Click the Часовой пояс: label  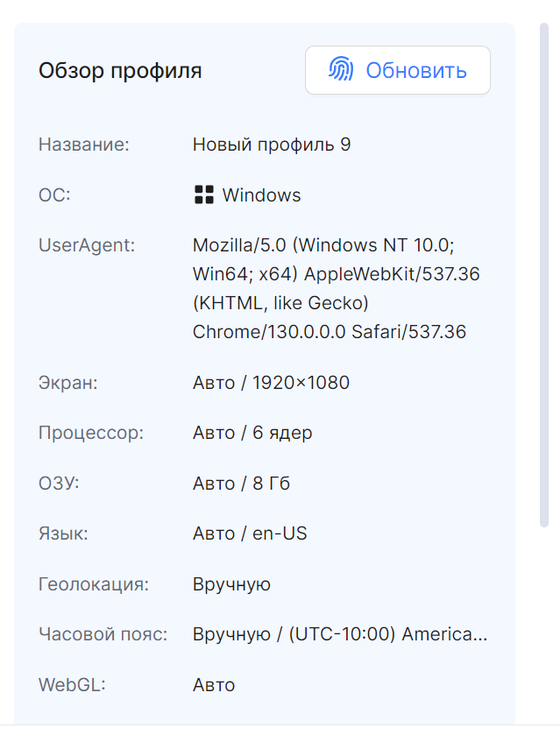(x=103, y=634)
